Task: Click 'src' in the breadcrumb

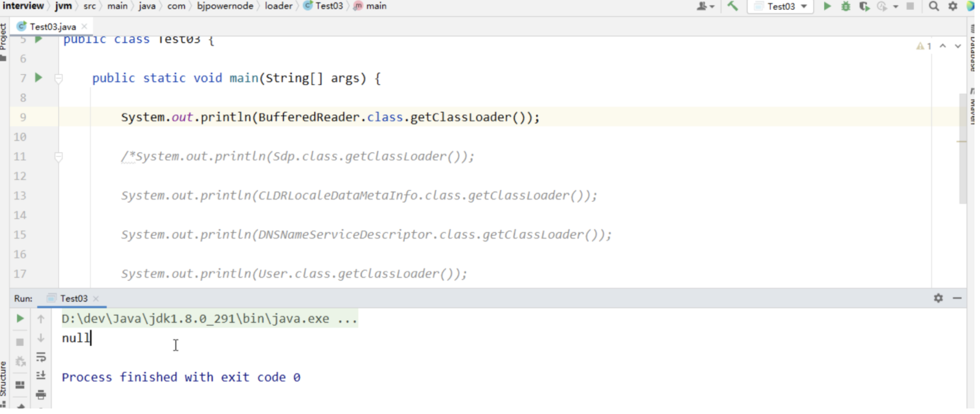Action: coord(90,6)
